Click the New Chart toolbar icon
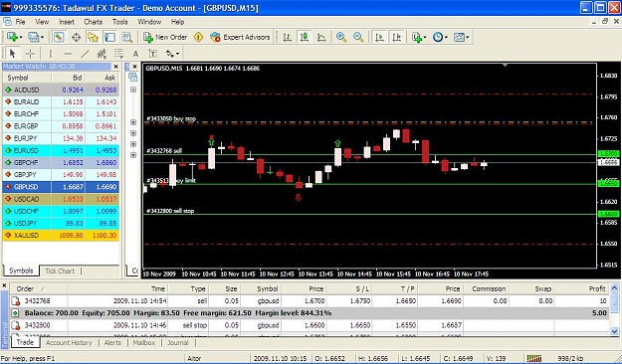This screenshot has width=622, height=364. (x=14, y=37)
